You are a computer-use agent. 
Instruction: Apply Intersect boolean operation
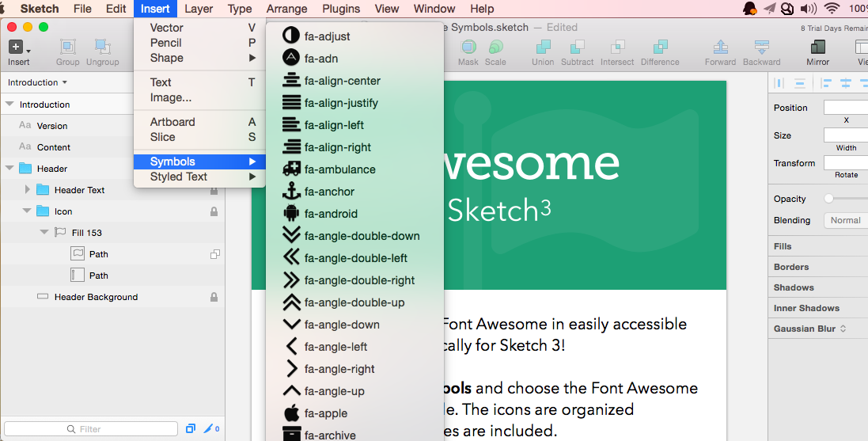[x=617, y=52]
